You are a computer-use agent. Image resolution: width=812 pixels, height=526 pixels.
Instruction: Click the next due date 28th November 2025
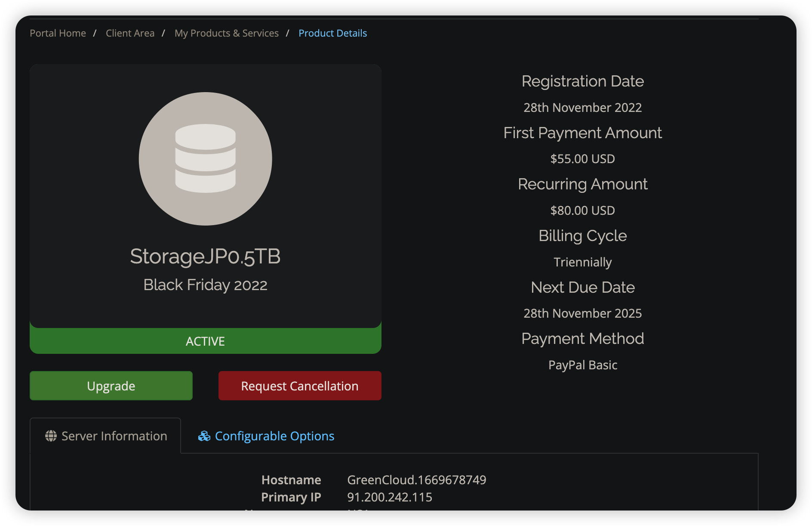click(582, 313)
